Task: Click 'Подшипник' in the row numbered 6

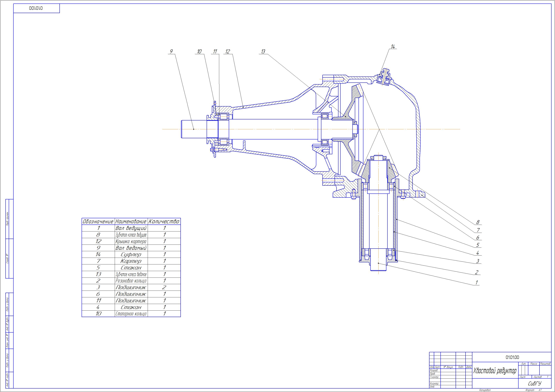Action: pyautogui.click(x=131, y=294)
